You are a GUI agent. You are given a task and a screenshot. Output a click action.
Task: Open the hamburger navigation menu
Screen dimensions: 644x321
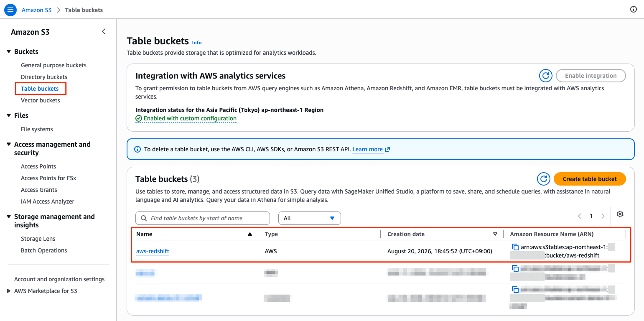[x=10, y=10]
